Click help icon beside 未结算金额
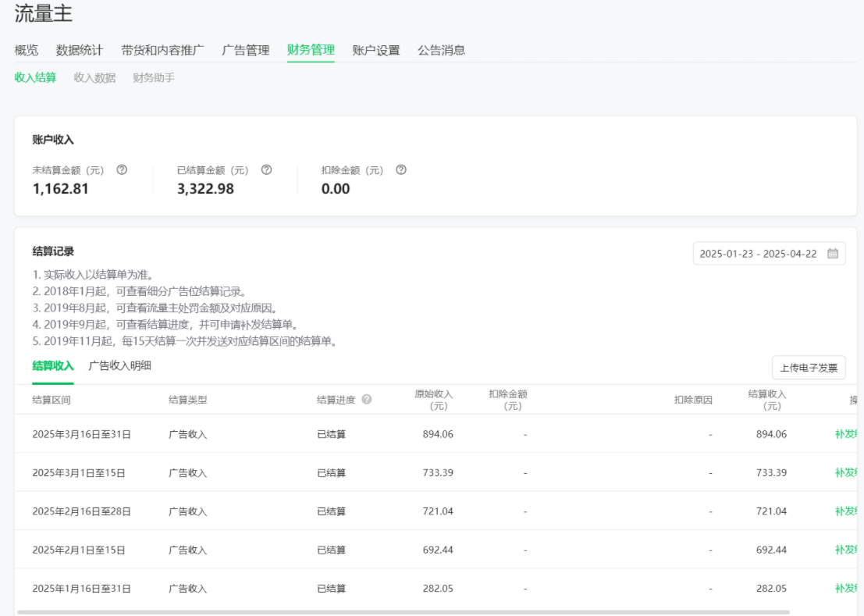The height and width of the screenshot is (616, 864). (122, 169)
